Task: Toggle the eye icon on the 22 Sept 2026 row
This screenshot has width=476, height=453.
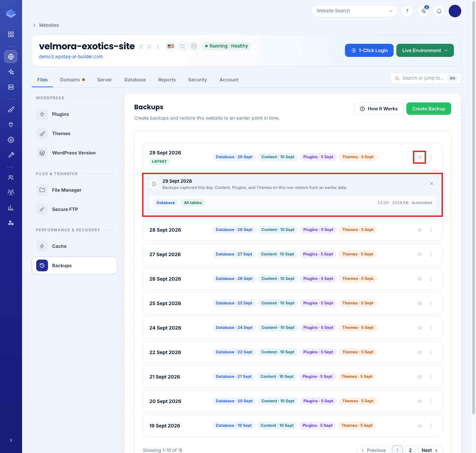Action: click(x=420, y=352)
